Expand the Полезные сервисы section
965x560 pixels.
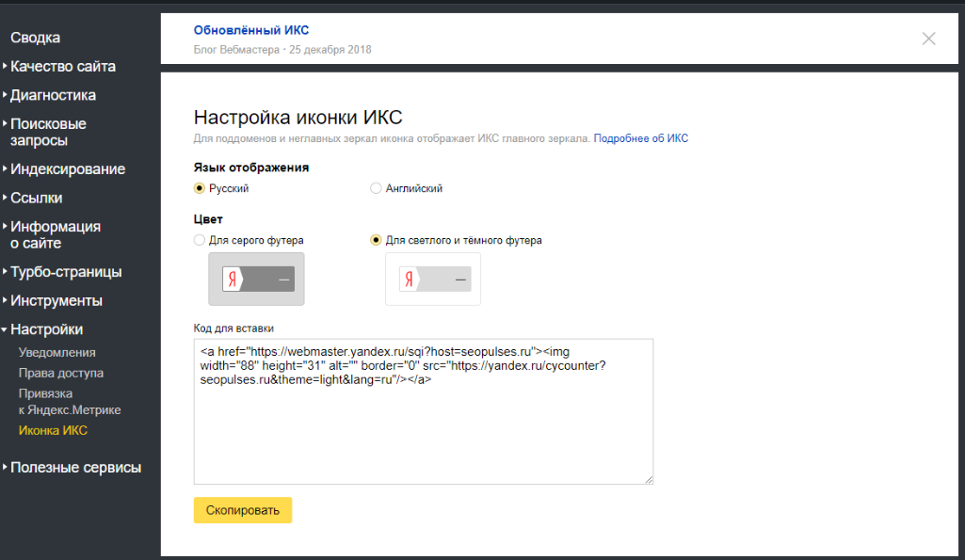[x=75, y=468]
